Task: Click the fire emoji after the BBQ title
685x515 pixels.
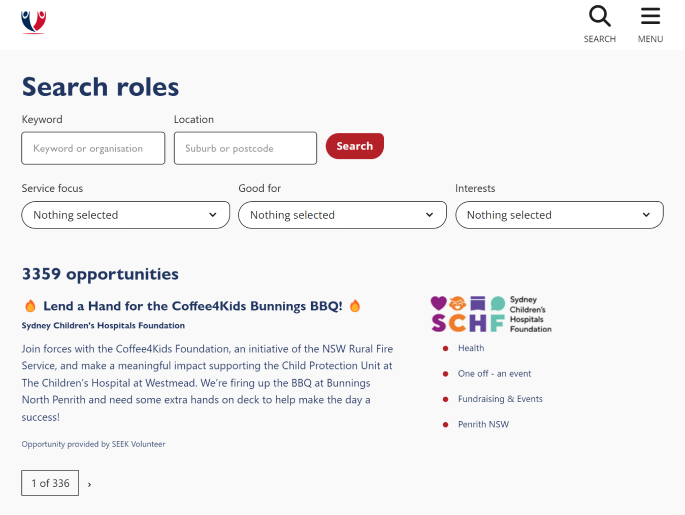Action: [355, 306]
